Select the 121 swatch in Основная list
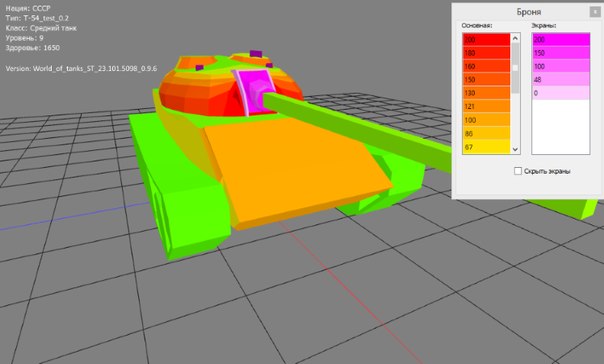The height and width of the screenshot is (364, 604). (x=487, y=106)
